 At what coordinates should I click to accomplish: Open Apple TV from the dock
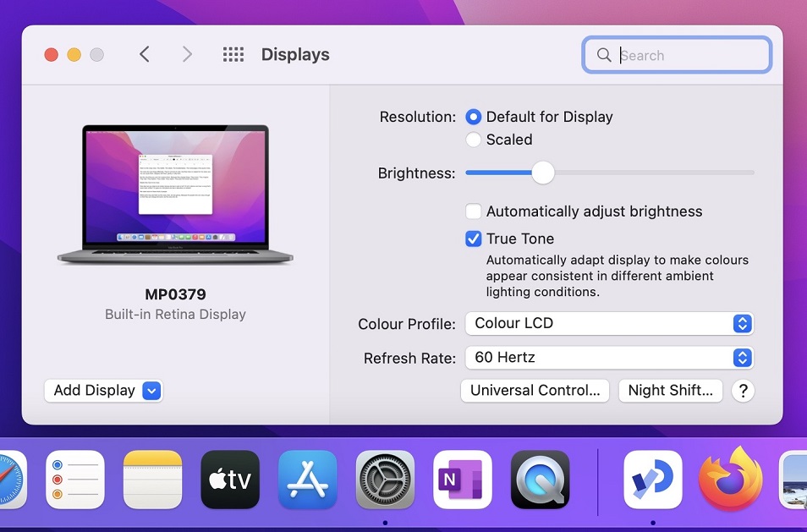click(230, 480)
